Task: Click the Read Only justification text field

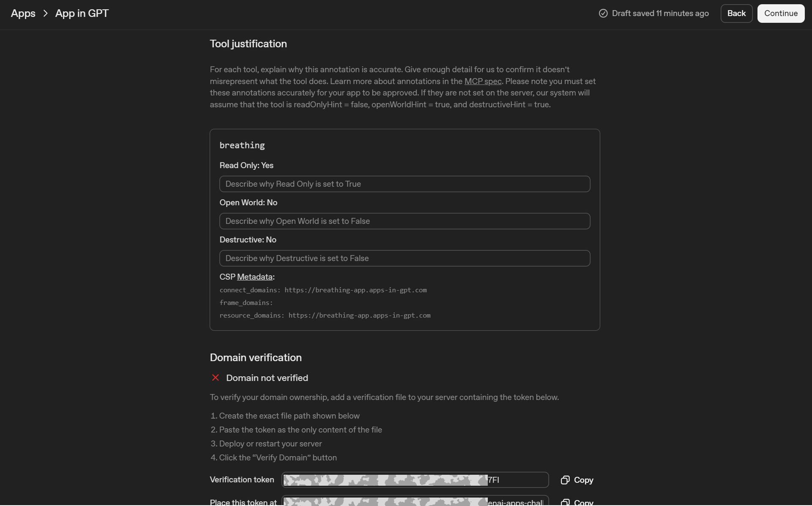Action: point(404,184)
